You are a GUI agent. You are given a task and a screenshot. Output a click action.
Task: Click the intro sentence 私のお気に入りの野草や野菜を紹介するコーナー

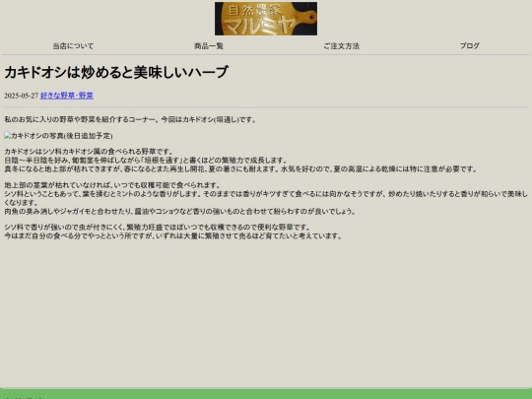[81, 119]
